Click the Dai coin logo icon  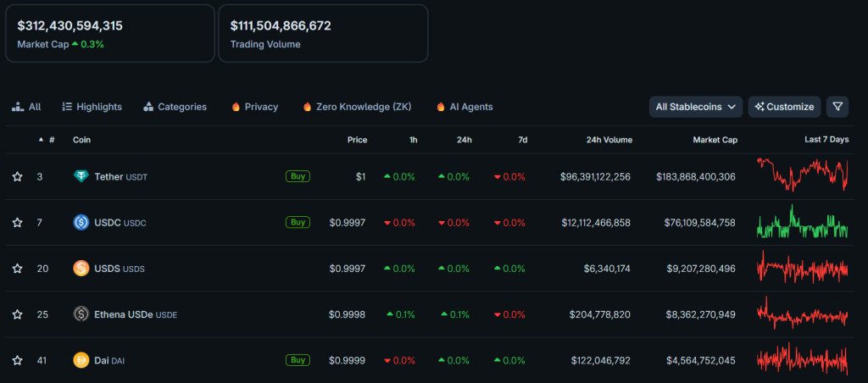(x=81, y=360)
